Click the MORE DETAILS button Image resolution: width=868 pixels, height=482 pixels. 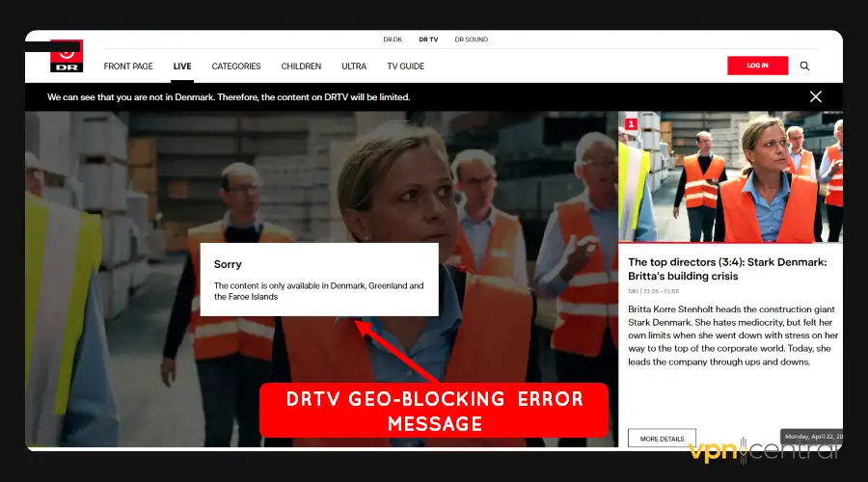(x=662, y=439)
